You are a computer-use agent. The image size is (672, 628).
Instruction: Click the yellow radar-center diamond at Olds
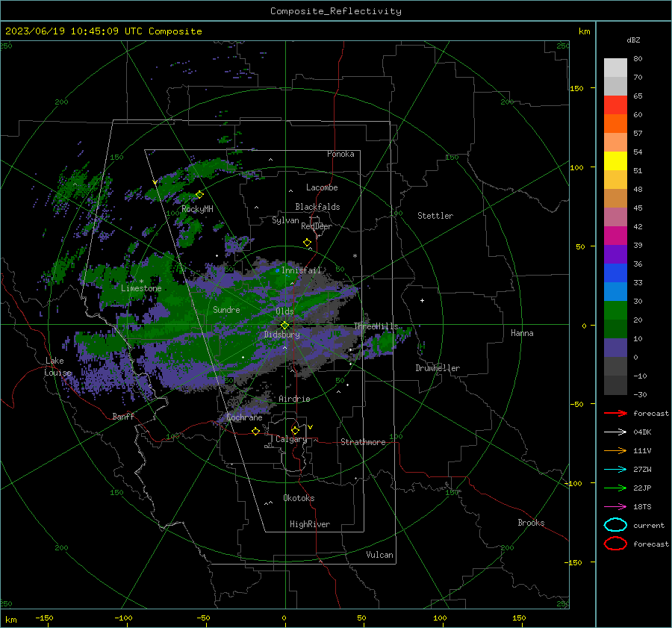point(285,326)
